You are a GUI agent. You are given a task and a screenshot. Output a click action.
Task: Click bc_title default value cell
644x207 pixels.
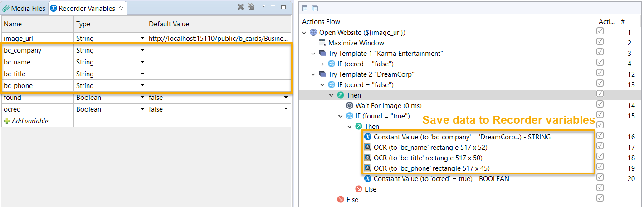219,74
